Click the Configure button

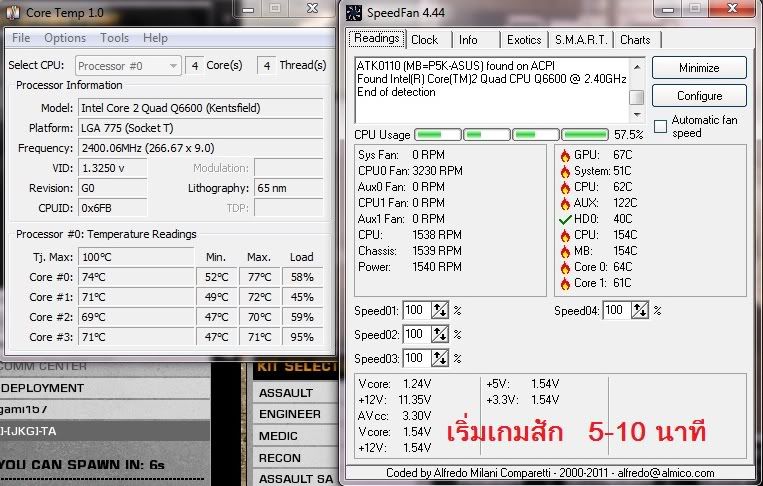pos(699,96)
